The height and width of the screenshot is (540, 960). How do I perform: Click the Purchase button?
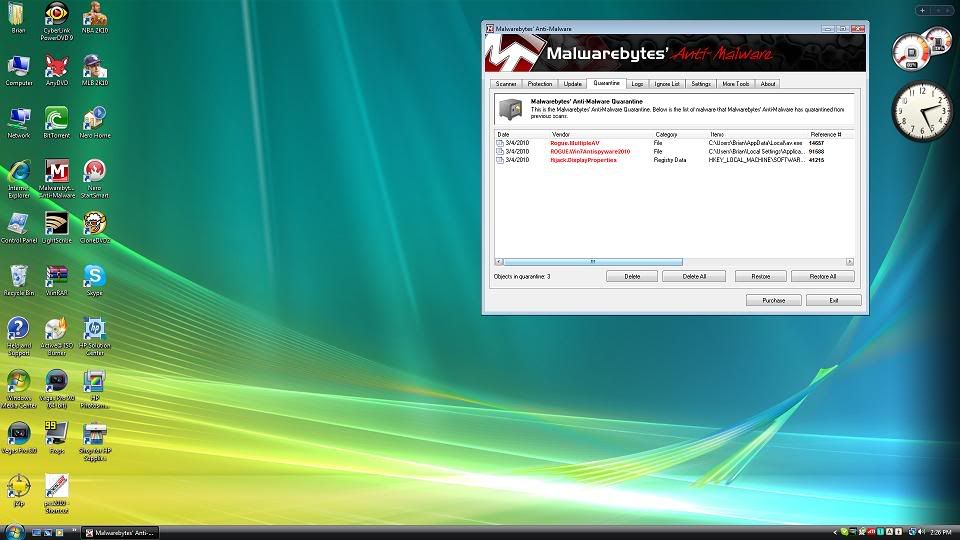tap(773, 301)
